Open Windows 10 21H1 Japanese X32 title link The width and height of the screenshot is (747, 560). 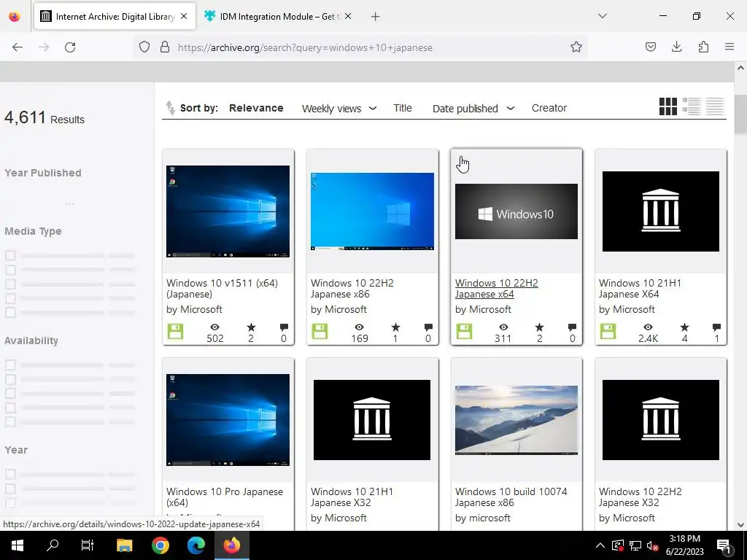click(352, 497)
